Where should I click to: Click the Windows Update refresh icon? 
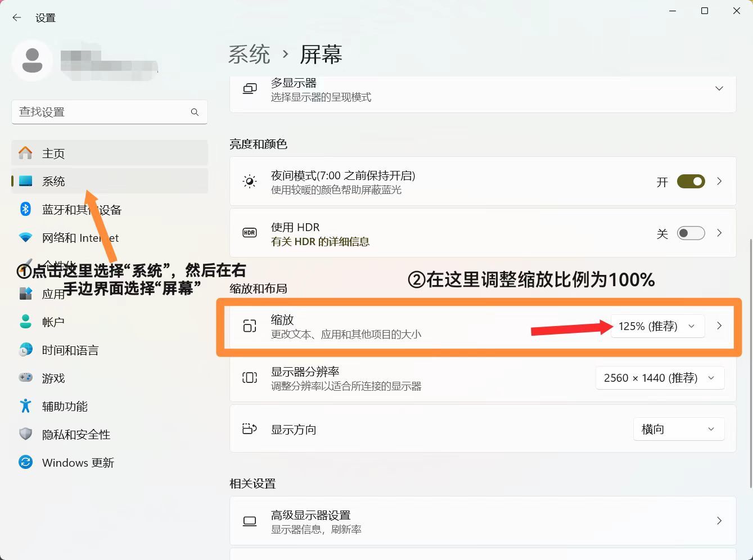point(25,462)
